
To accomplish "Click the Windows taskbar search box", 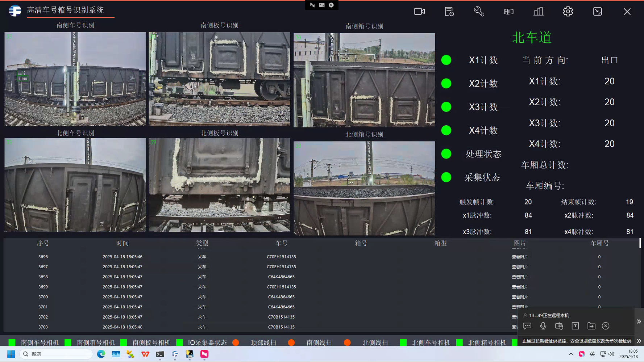I will [56, 354].
